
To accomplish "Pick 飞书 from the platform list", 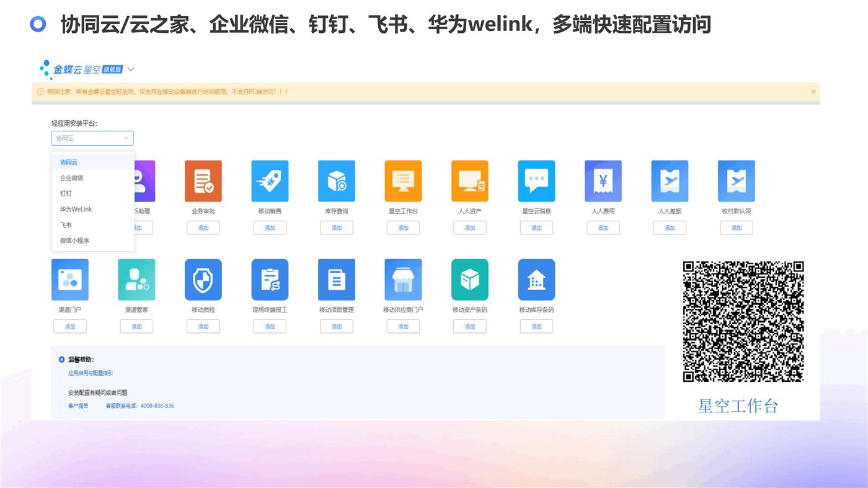I will 93,224.
